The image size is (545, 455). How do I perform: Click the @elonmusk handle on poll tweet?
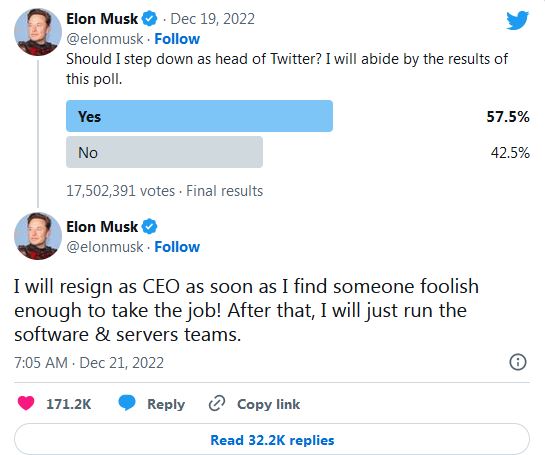105,39
